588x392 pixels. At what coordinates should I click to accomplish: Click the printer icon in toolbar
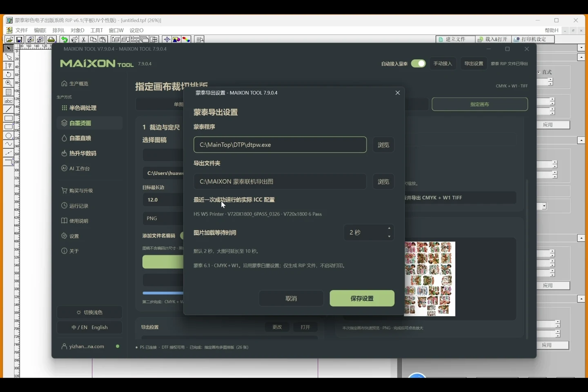point(51,40)
